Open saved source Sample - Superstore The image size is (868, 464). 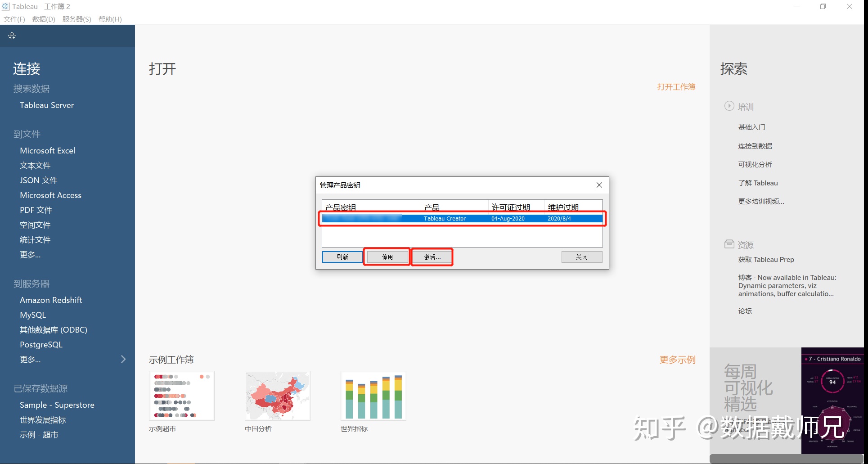point(57,405)
